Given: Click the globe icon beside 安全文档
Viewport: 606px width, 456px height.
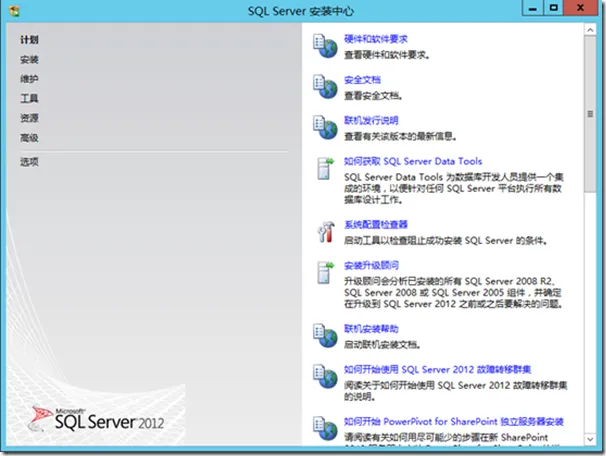Looking at the screenshot, I should (x=325, y=87).
